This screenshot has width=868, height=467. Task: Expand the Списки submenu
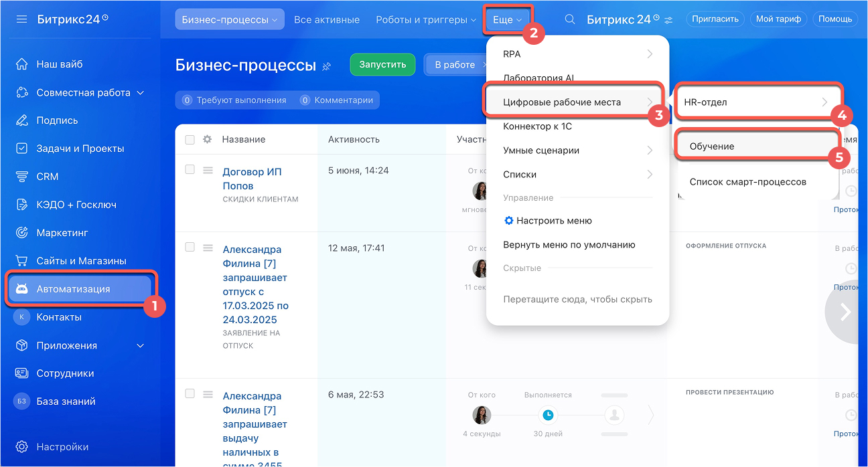pos(577,175)
